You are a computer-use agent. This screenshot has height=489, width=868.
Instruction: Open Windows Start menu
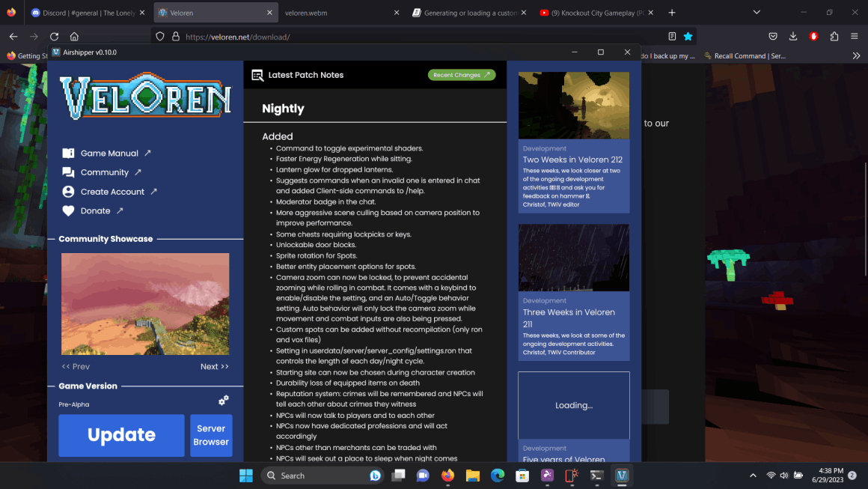246,476
